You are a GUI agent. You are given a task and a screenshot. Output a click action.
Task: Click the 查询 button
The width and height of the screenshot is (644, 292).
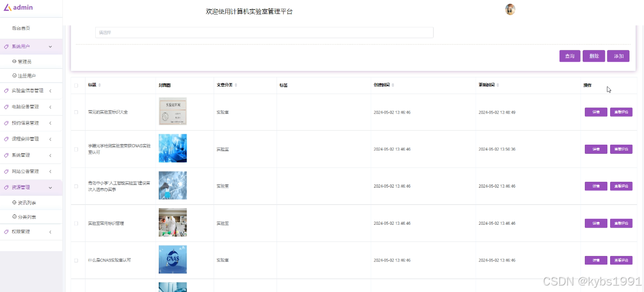pos(570,56)
